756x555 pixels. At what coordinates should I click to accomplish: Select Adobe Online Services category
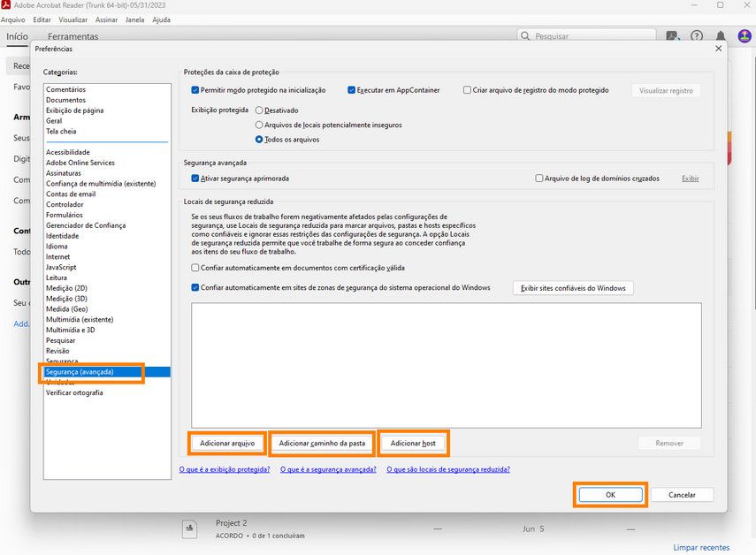coord(80,163)
